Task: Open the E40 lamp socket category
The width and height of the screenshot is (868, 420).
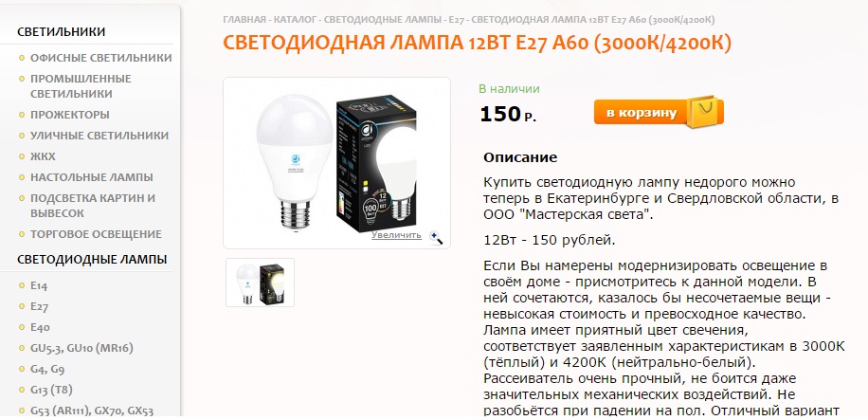Action: pyautogui.click(x=40, y=327)
